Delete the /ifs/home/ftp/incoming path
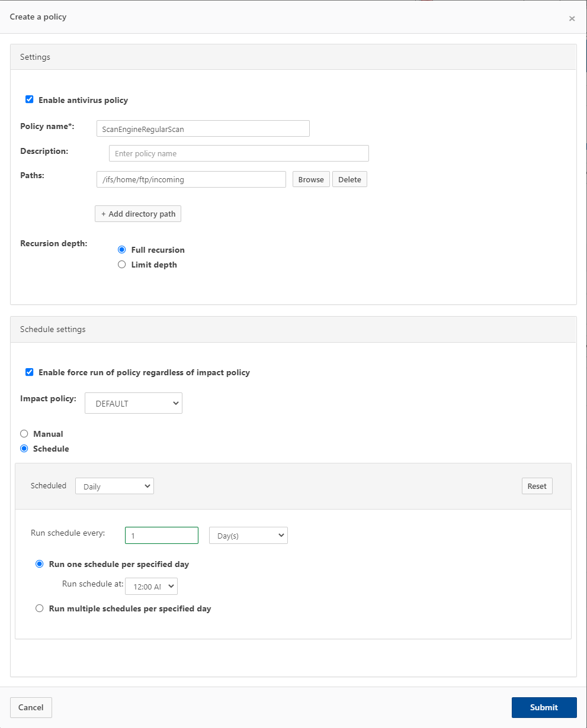The height and width of the screenshot is (728, 587). 349,179
